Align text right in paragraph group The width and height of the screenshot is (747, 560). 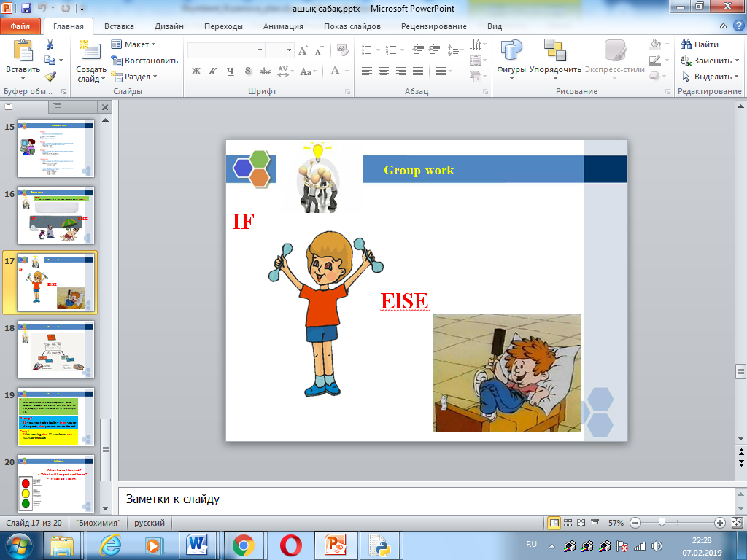pos(400,71)
